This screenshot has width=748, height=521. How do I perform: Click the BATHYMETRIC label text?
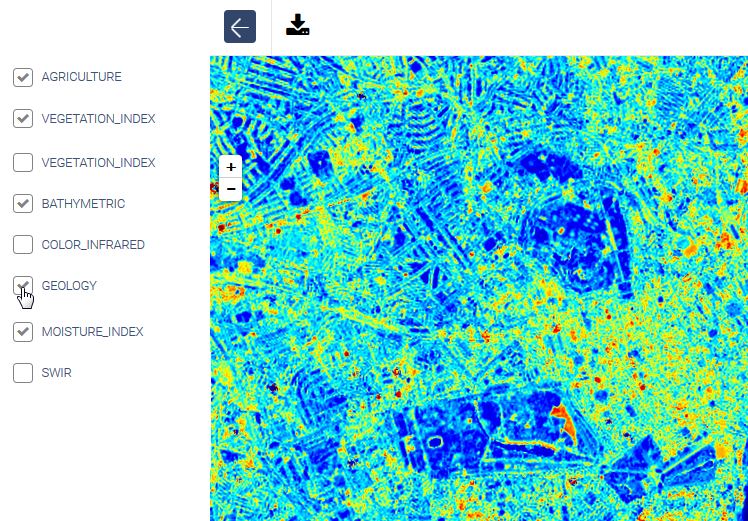point(83,204)
